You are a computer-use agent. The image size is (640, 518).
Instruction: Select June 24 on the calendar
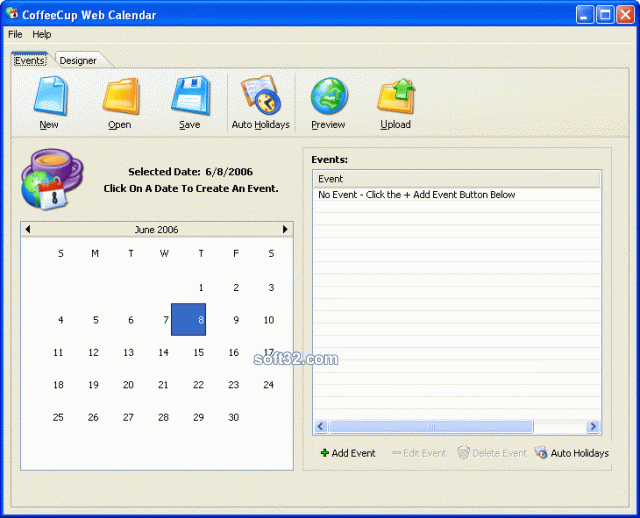click(x=269, y=385)
